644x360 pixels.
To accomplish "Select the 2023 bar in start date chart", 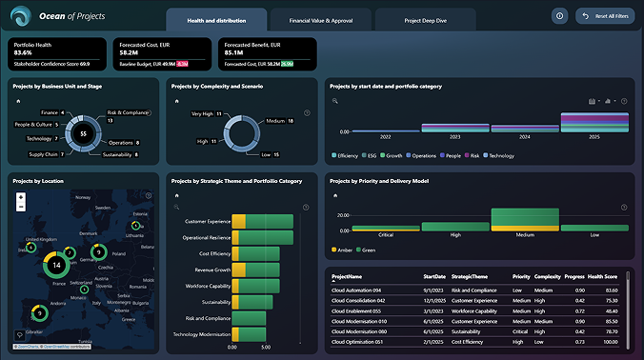I will tap(455, 128).
